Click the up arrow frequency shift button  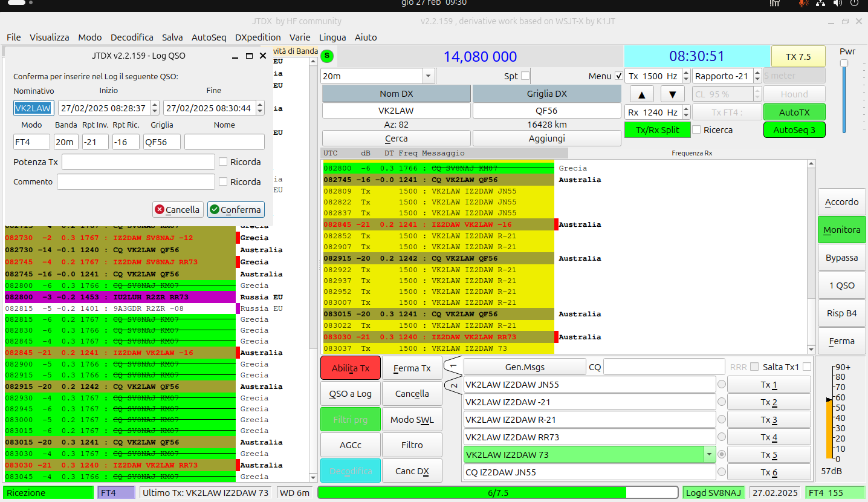click(642, 94)
